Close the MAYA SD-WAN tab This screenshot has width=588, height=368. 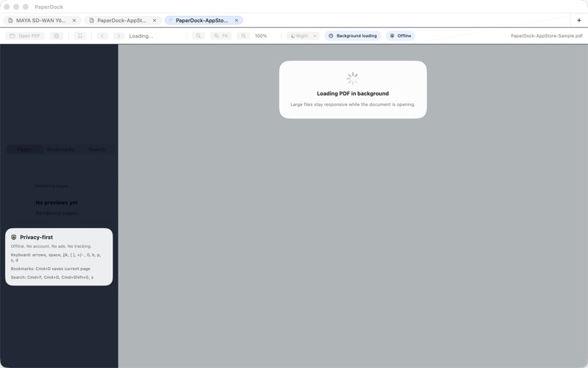tap(74, 21)
